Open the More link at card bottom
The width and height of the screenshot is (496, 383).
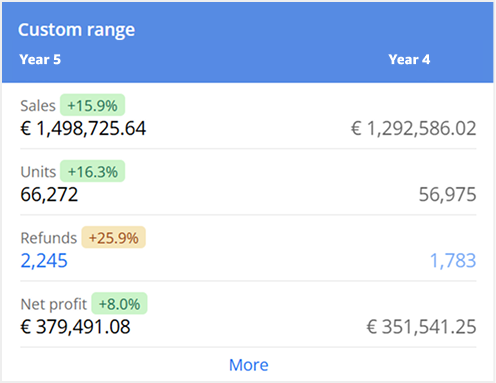click(x=249, y=365)
